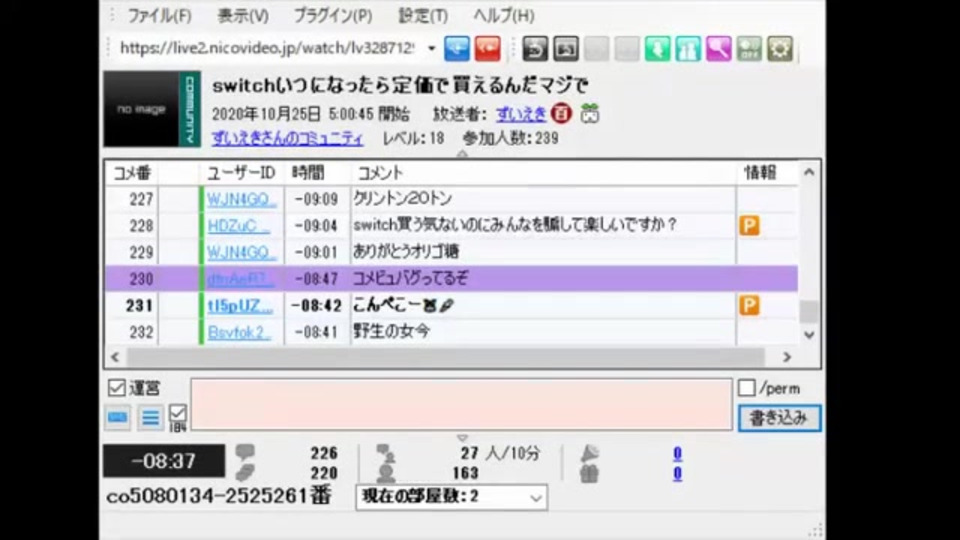
Task: Click the orange P badge on comment 231
Action: [x=749, y=305]
